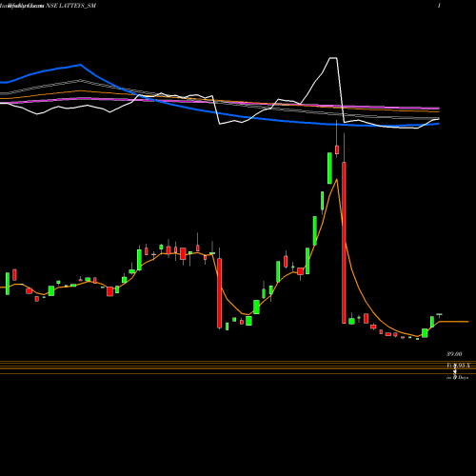
Task: Click the tallest green candle before the peak
Action: 329,169
